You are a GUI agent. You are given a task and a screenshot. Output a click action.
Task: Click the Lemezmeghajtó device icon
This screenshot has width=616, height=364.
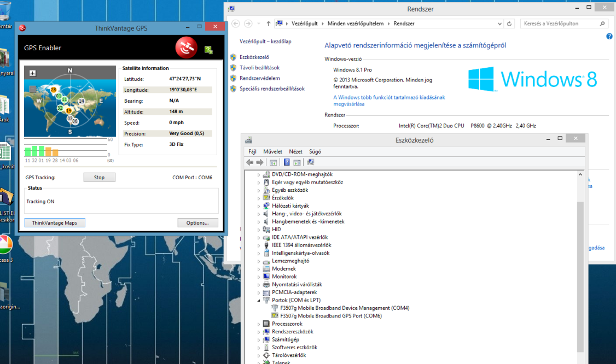point(266,261)
